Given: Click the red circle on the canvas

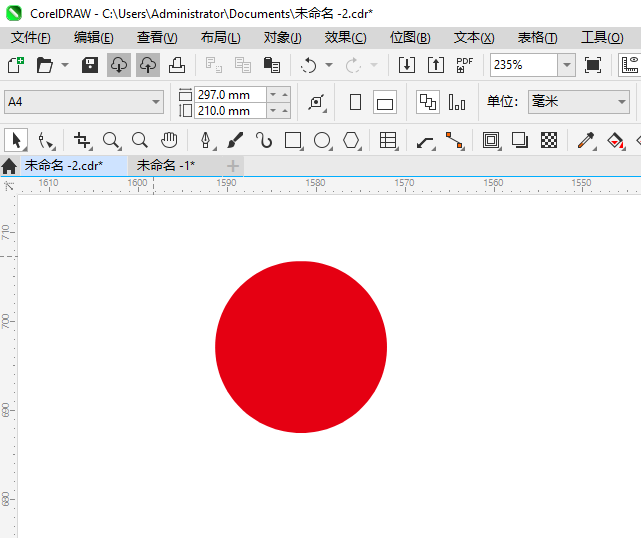Looking at the screenshot, I should coord(300,347).
